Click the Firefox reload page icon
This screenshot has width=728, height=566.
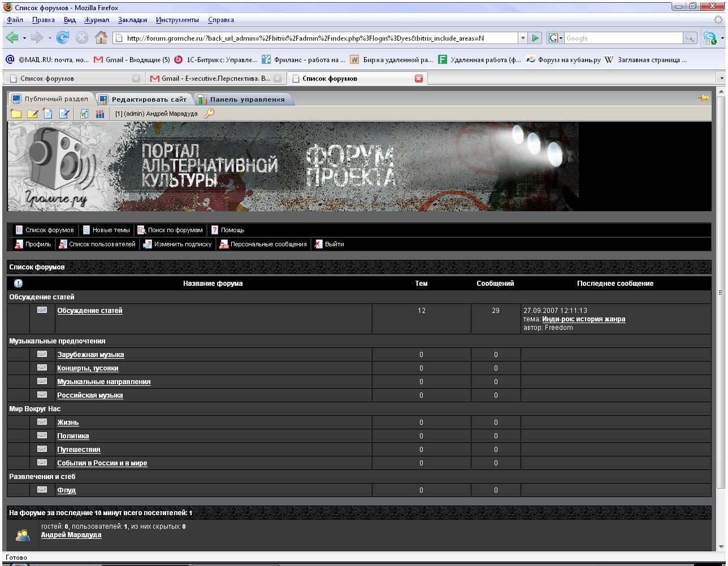coord(62,38)
